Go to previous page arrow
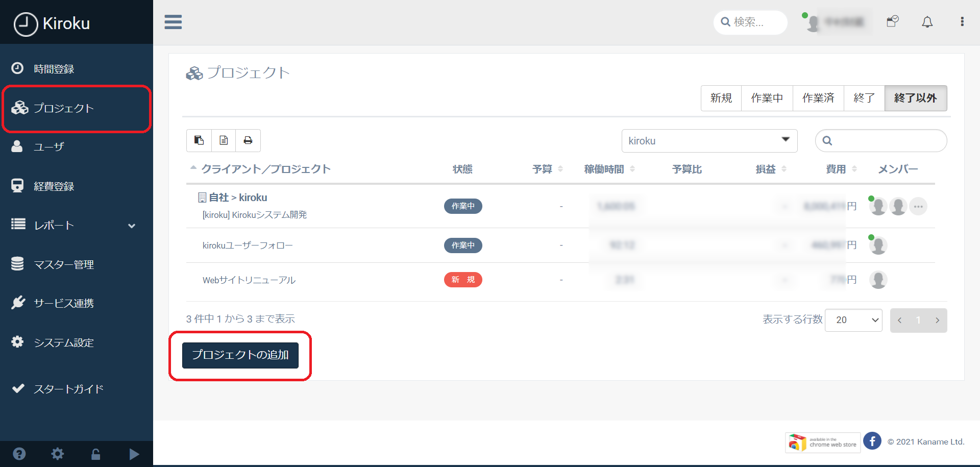Viewport: 980px width, 467px height. (x=899, y=321)
